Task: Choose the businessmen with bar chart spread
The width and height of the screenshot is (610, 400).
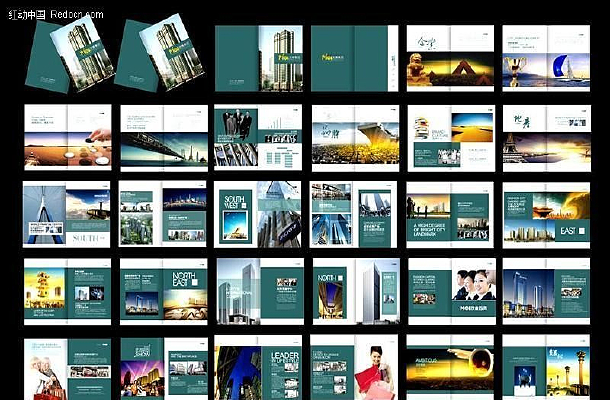Action: (x=258, y=136)
